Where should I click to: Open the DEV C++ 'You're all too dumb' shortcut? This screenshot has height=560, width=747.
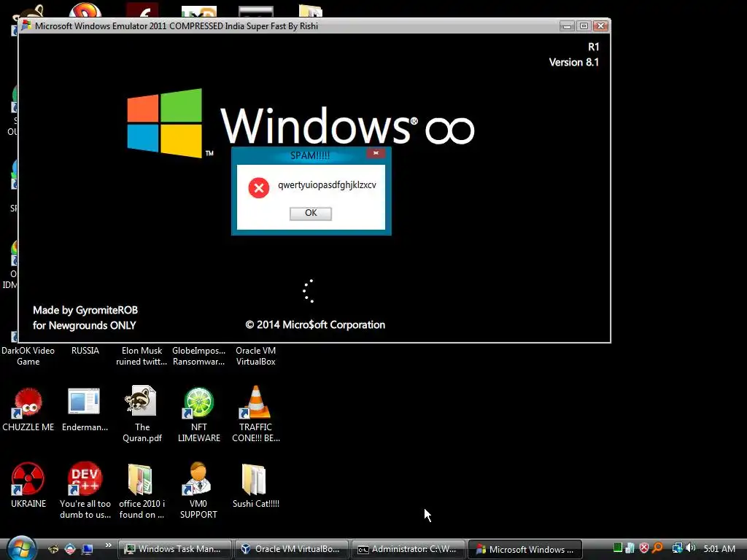tap(85, 489)
